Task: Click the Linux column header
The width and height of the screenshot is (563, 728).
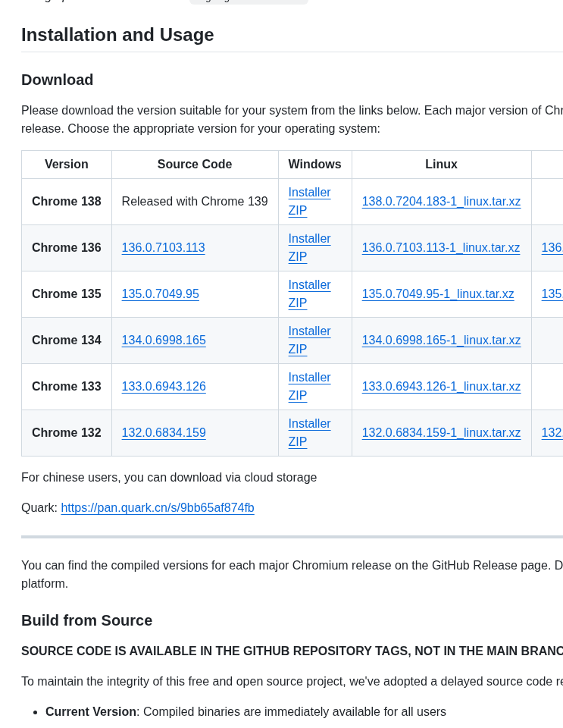Action: click(x=442, y=165)
